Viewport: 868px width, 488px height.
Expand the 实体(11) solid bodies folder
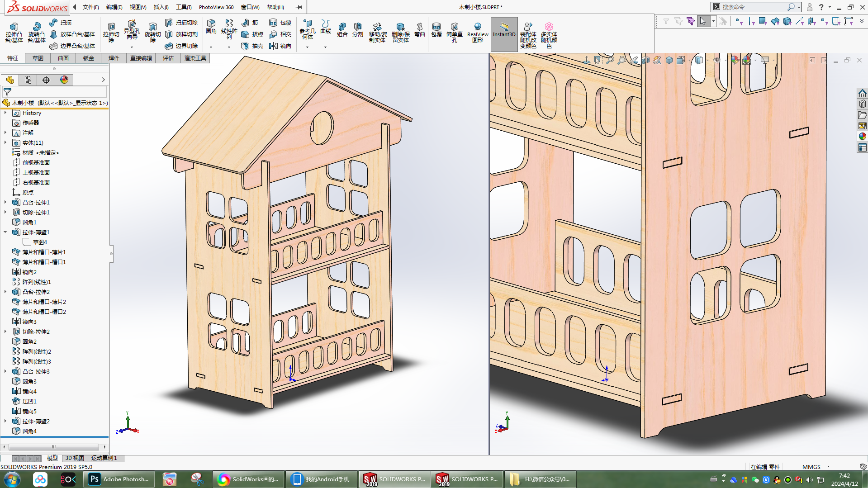point(5,142)
